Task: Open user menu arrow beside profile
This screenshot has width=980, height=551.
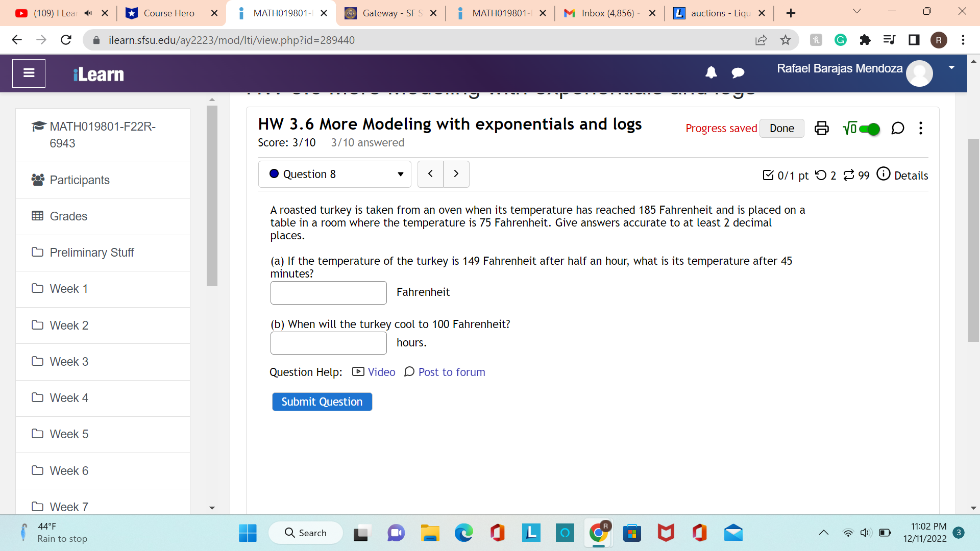Action: tap(951, 68)
